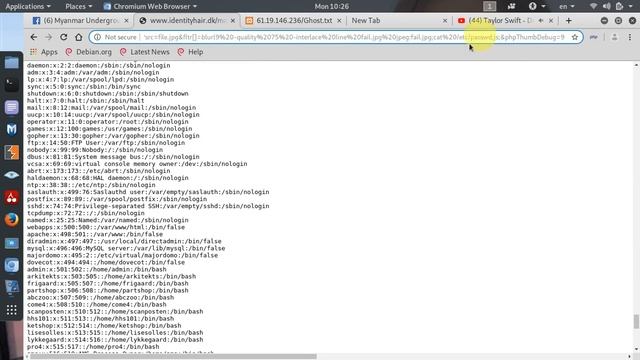This screenshot has width=640, height=360.
Task: Click the diradmin:x:497:497 line
Action: pos(124,241)
